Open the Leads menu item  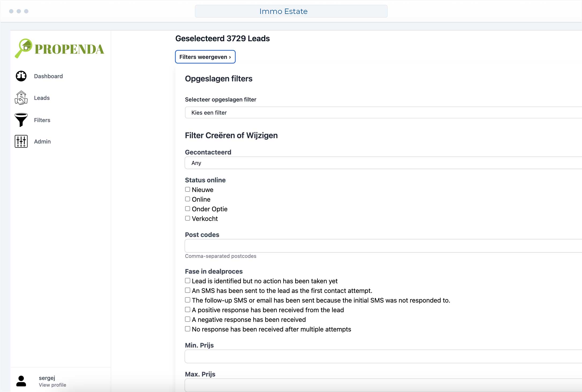coord(42,98)
